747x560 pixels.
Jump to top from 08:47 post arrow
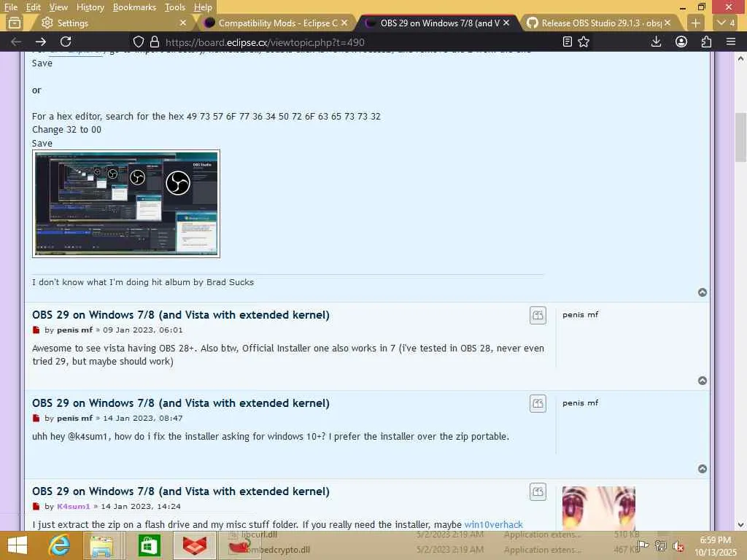[703, 469]
